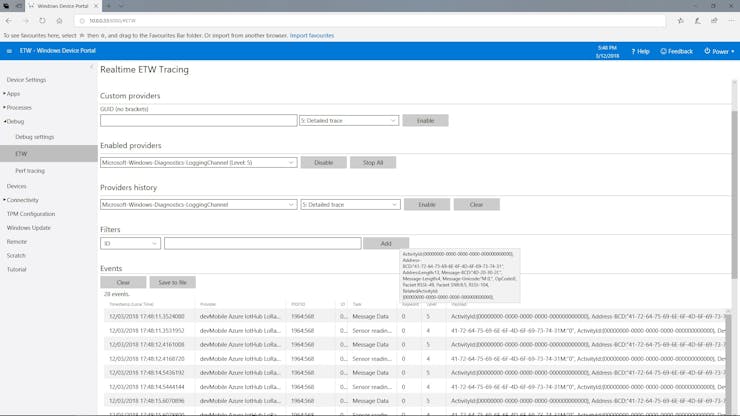Open Scratch page in sidebar

pyautogui.click(x=16, y=255)
